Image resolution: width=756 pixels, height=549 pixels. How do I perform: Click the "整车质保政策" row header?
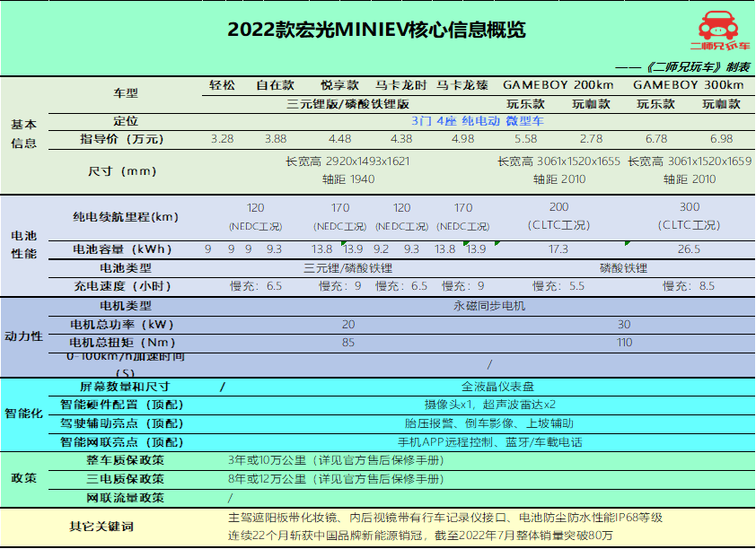tap(126, 460)
